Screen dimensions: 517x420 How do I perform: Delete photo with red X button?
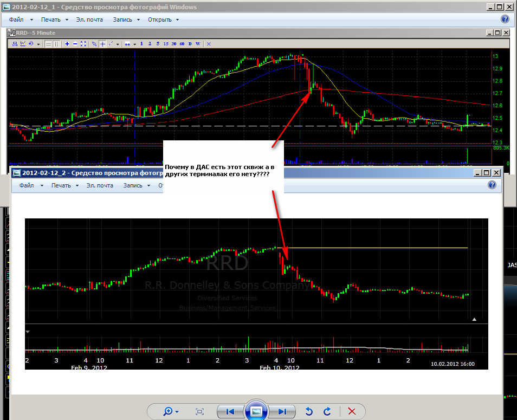(352, 411)
